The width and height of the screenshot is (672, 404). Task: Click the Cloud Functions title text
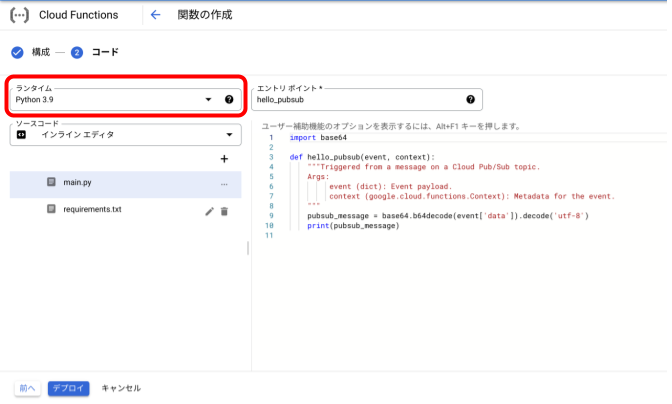coord(78,15)
